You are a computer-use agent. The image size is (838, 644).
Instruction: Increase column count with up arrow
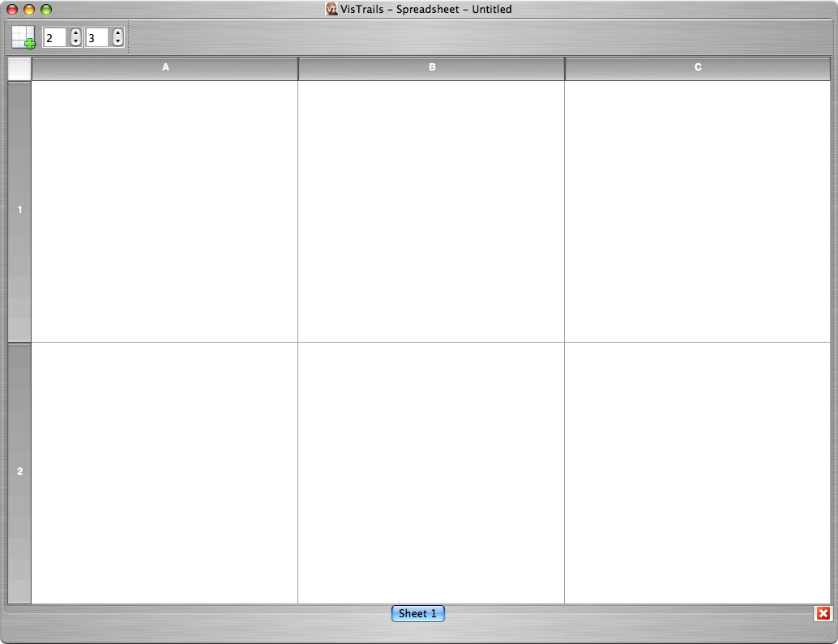[118, 34]
